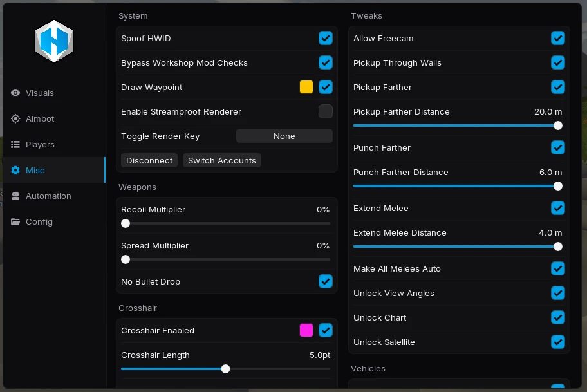The height and width of the screenshot is (392, 587).
Task: Disable Bypass Workshop Mod Checks
Action: point(326,62)
